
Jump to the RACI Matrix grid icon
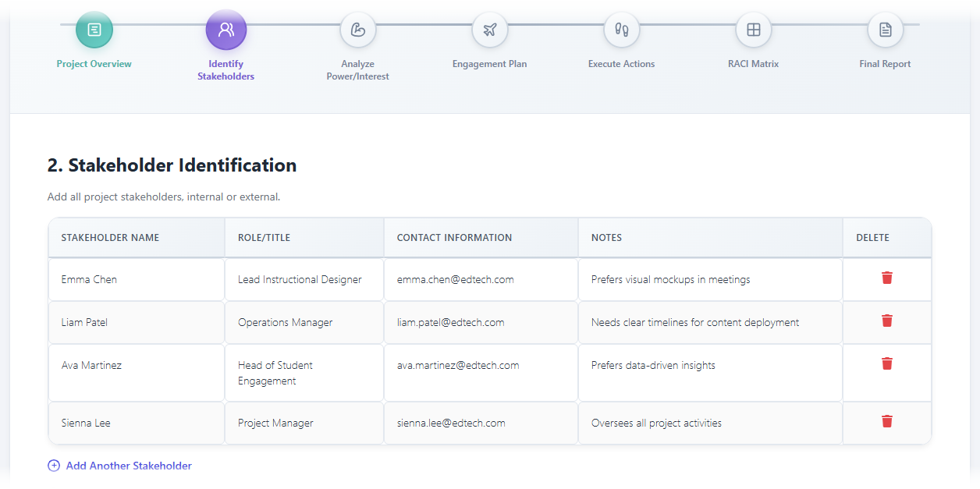point(754,30)
